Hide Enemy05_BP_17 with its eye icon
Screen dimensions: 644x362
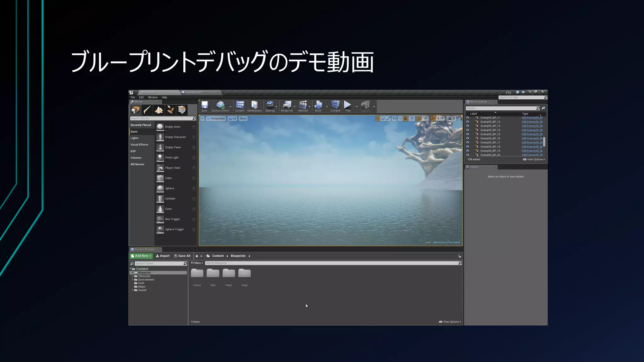click(x=468, y=142)
